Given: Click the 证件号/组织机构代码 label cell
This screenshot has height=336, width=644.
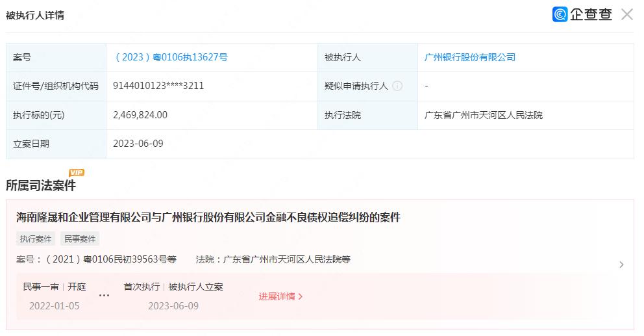Looking at the screenshot, I should (56, 86).
